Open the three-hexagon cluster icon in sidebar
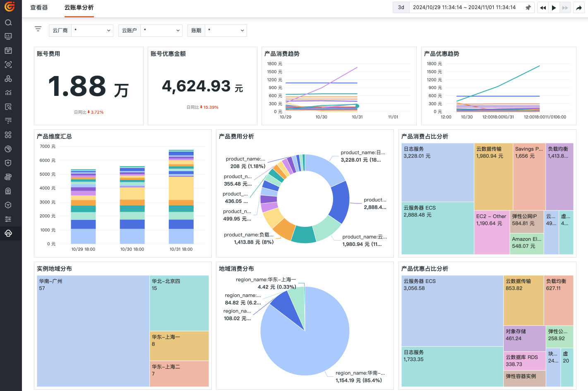 pos(8,79)
